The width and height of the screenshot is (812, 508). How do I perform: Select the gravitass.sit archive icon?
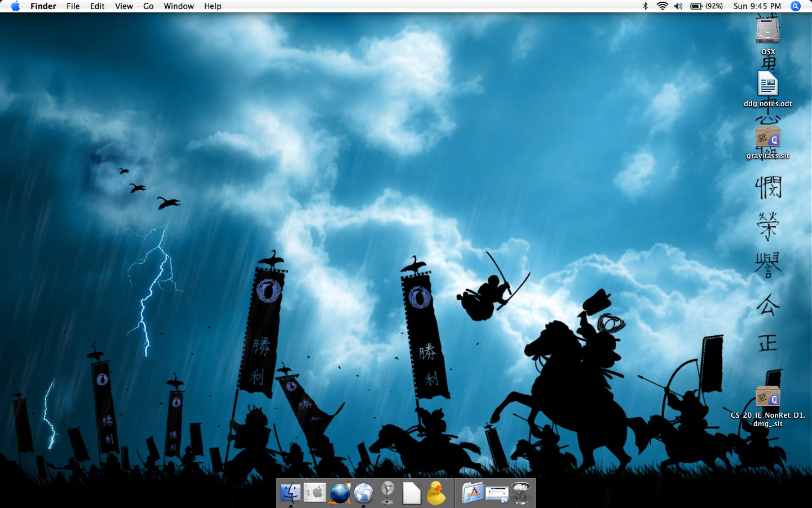768,137
